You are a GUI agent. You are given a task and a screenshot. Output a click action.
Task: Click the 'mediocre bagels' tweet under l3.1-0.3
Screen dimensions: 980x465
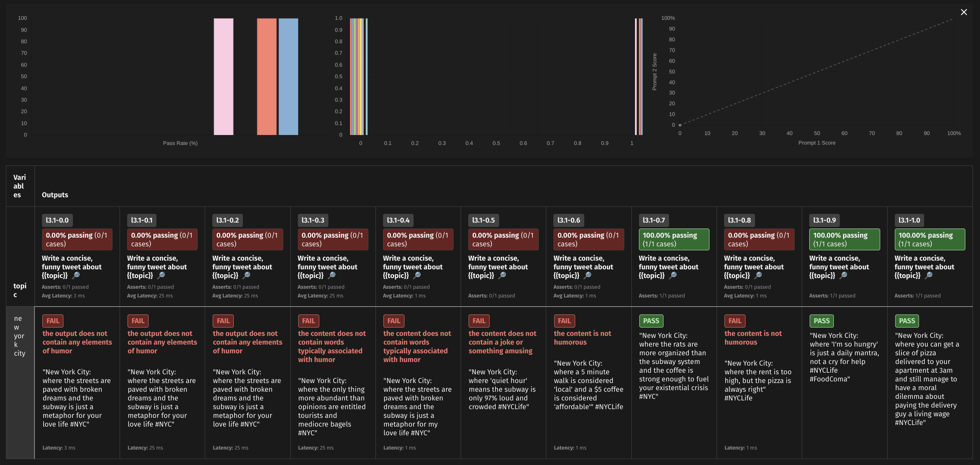[332, 407]
